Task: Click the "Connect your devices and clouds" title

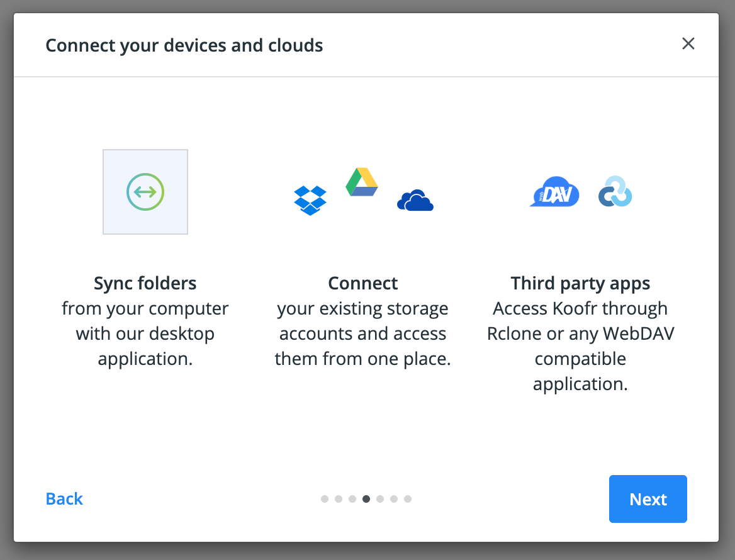Action: point(184,45)
